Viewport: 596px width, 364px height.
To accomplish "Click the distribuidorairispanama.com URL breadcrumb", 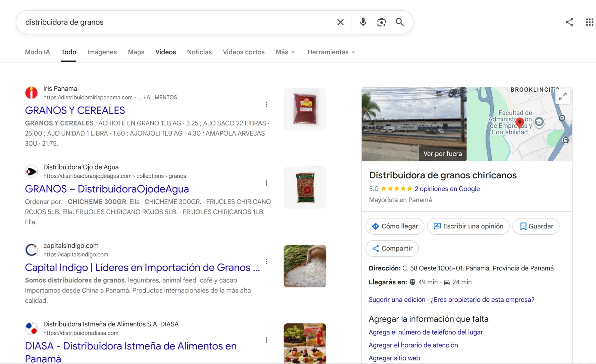I will click(110, 97).
